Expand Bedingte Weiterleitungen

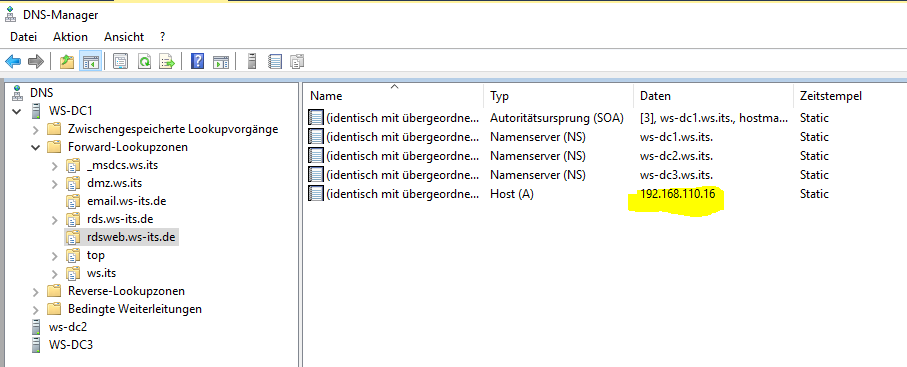36,309
